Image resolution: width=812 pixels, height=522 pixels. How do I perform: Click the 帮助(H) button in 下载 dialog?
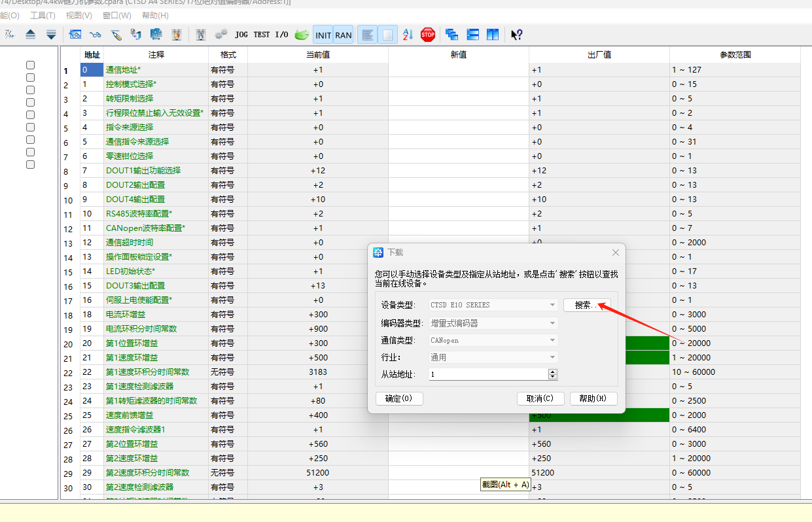(593, 398)
